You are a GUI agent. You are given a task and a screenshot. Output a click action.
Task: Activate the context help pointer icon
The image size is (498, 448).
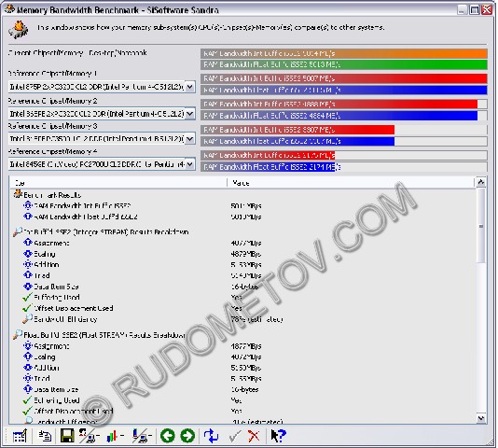pyautogui.click(x=278, y=436)
